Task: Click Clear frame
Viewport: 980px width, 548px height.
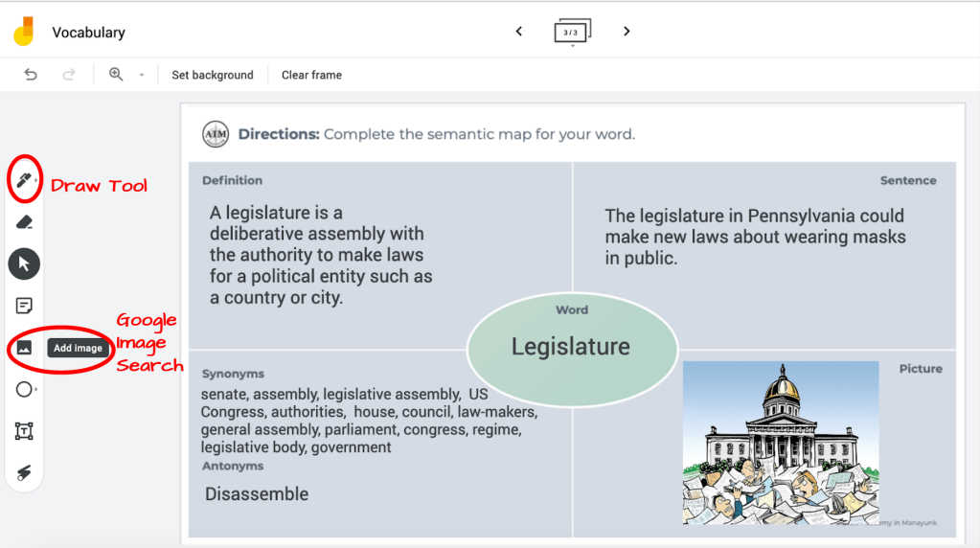Action: (x=311, y=75)
